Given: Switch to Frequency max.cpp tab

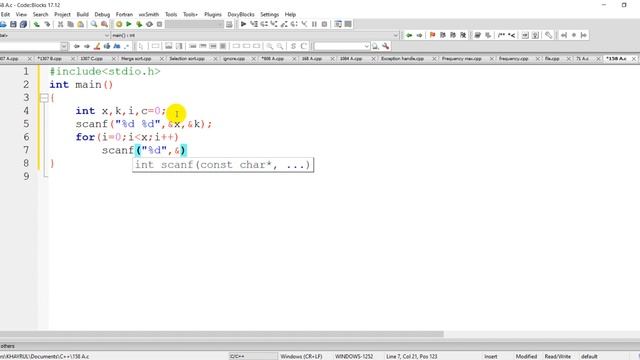Looking at the screenshot, I should [462, 59].
